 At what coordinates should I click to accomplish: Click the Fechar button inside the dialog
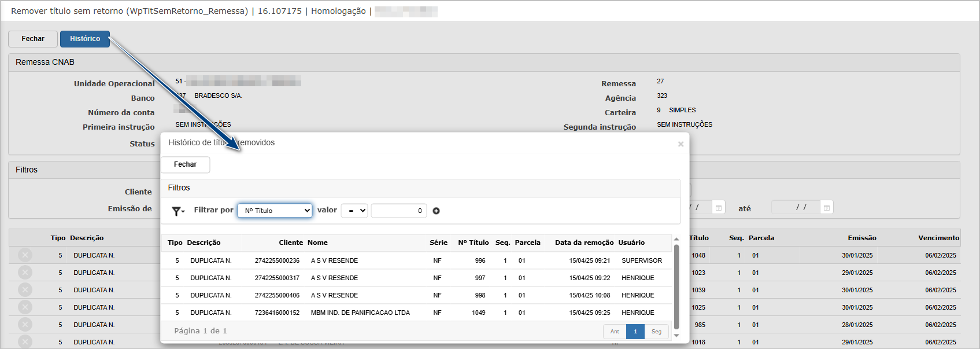[x=185, y=164]
